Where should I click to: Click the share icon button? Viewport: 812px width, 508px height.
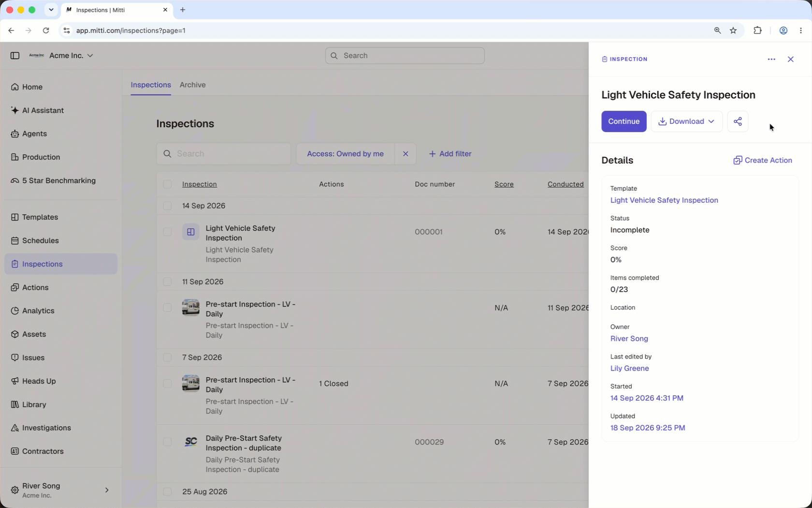pos(738,121)
